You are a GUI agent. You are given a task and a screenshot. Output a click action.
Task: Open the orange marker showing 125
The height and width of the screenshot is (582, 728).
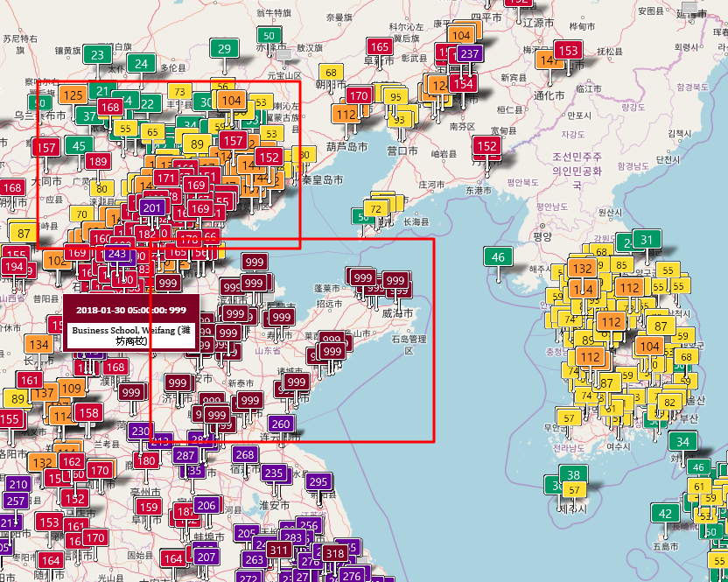click(73, 95)
